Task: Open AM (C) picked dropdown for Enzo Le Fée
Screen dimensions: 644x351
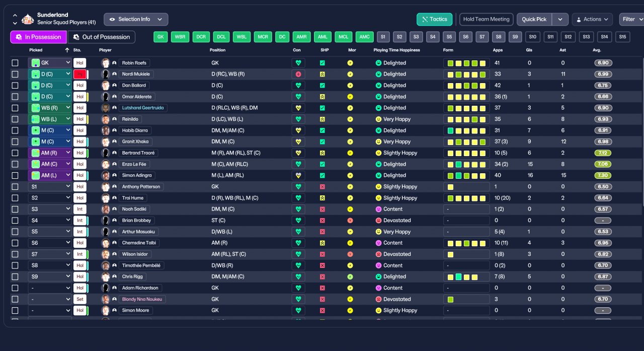Action: coord(50,164)
